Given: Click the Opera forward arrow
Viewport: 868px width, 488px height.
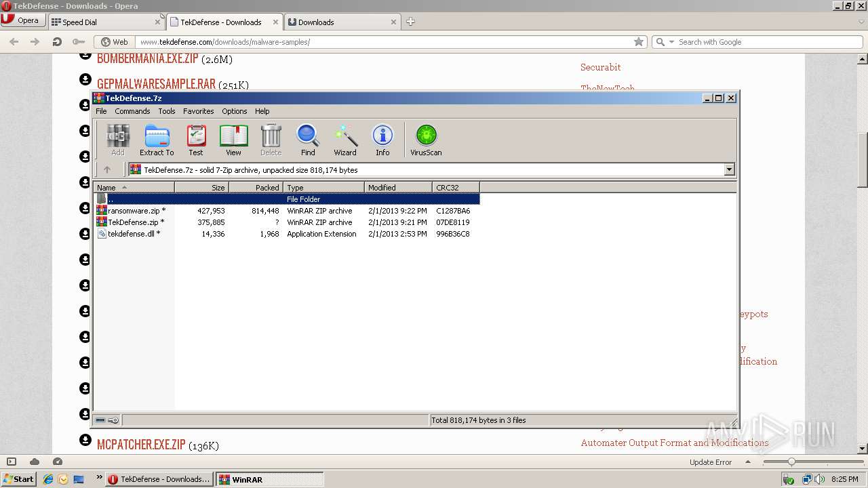Looking at the screenshot, I should point(35,41).
